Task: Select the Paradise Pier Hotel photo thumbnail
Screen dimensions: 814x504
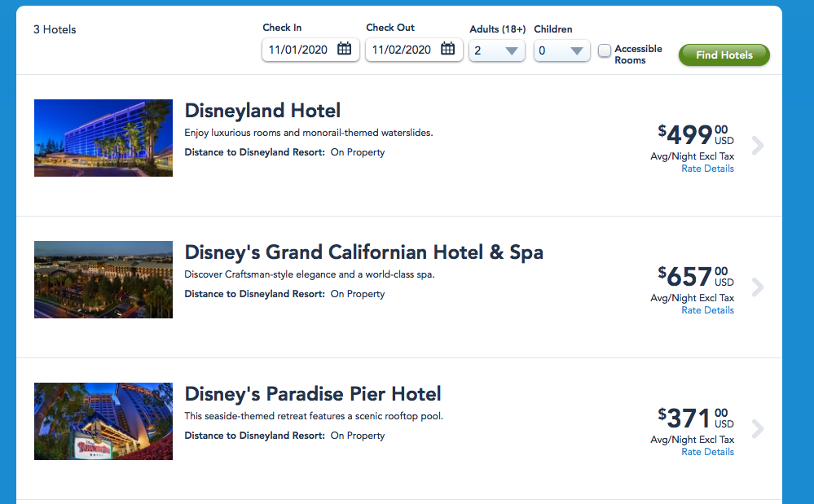Action: click(x=103, y=421)
